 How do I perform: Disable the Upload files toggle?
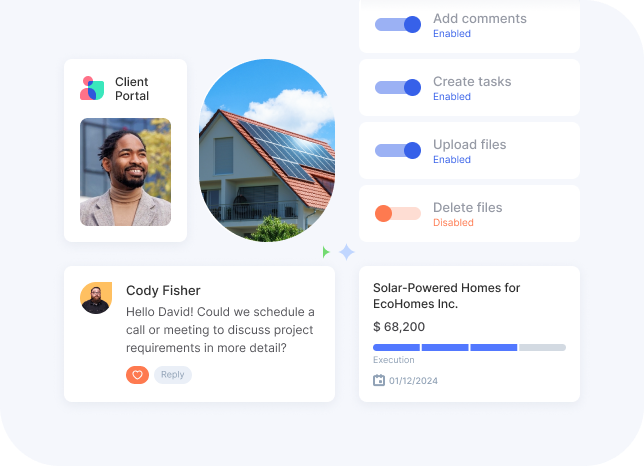(x=398, y=150)
